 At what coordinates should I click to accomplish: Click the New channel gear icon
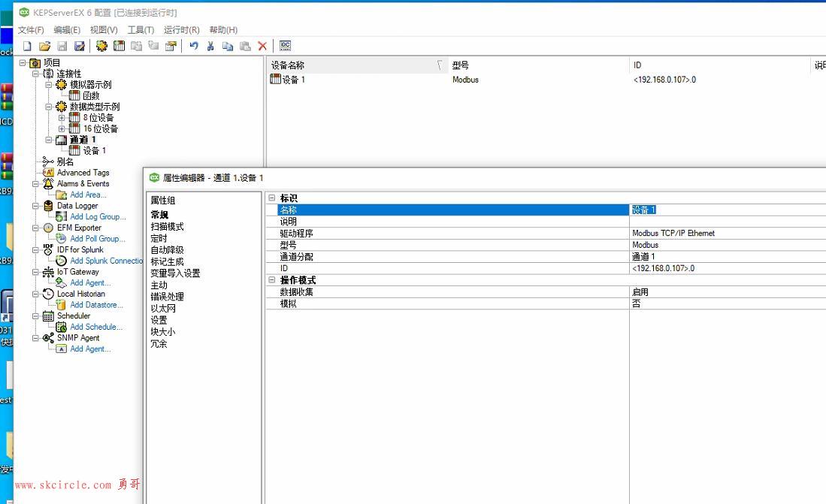coord(101,46)
